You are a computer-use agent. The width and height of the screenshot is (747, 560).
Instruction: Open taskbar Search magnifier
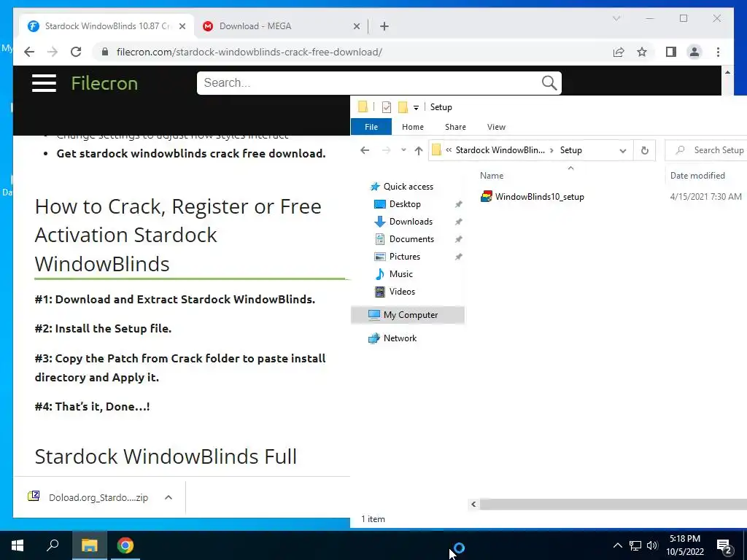[53, 545]
